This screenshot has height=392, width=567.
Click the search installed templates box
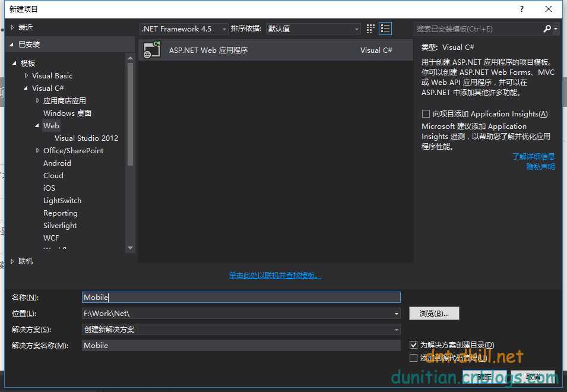pos(478,29)
